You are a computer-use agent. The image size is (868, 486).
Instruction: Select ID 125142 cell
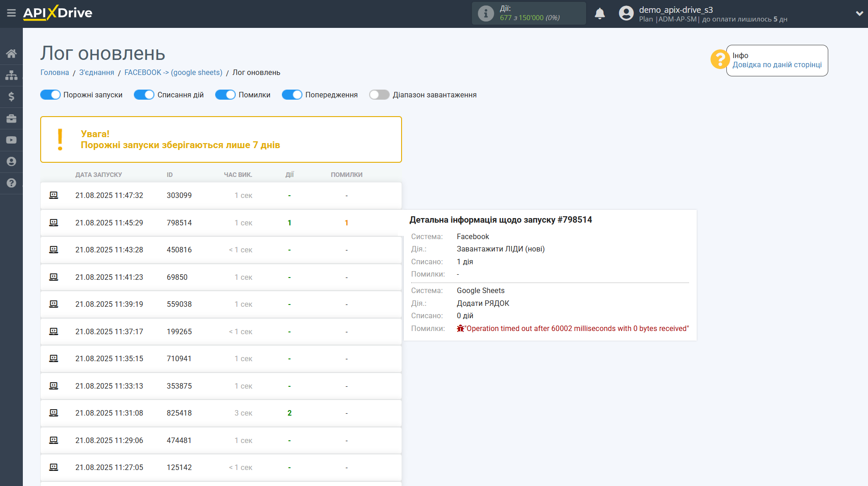pyautogui.click(x=179, y=467)
